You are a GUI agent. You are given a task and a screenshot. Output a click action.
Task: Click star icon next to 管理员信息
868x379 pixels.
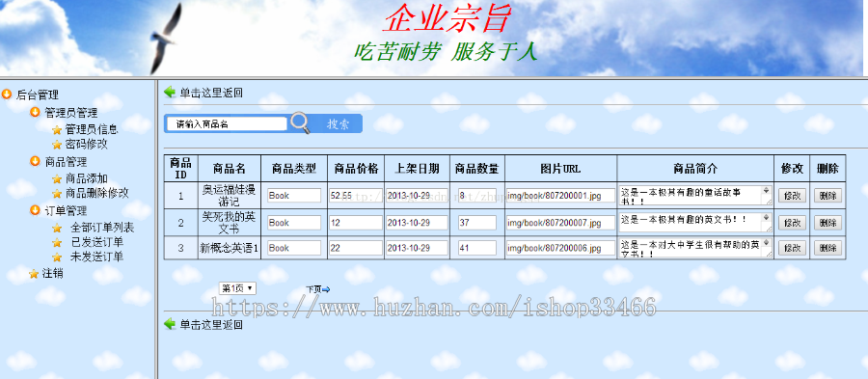(x=57, y=130)
